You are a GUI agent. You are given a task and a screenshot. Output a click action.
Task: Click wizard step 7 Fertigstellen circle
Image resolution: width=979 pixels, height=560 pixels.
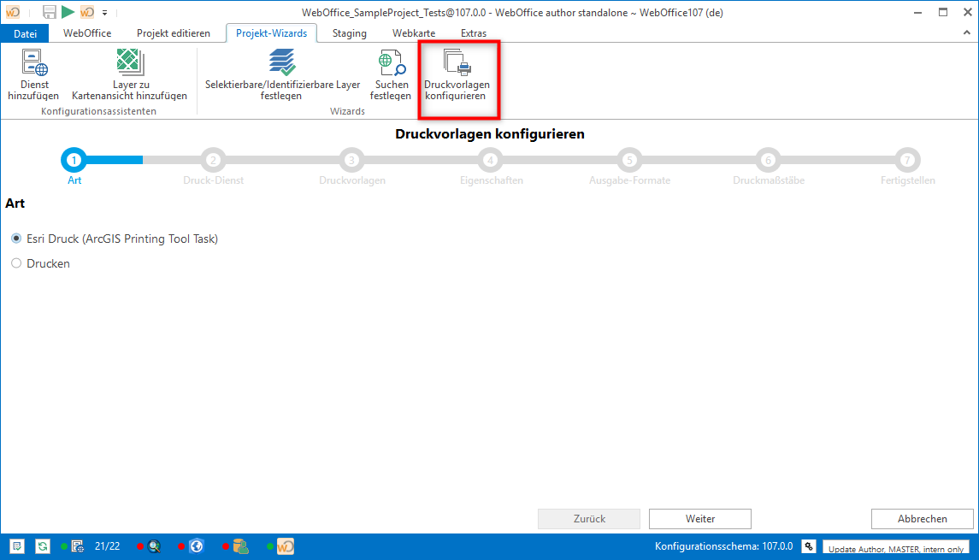point(907,161)
